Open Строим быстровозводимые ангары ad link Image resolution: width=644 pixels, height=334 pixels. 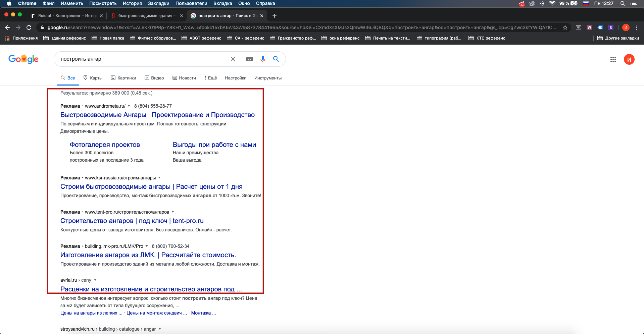[151, 187]
